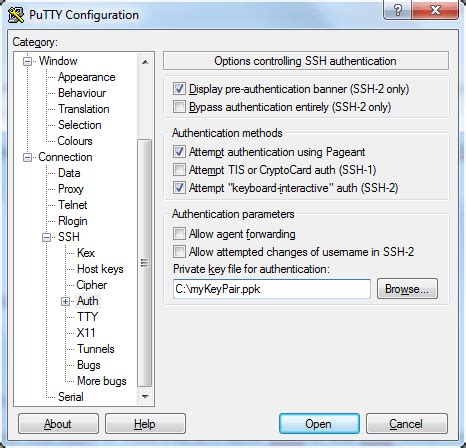Open the Translation category
Screen dimensions: 466x448
tap(84, 109)
